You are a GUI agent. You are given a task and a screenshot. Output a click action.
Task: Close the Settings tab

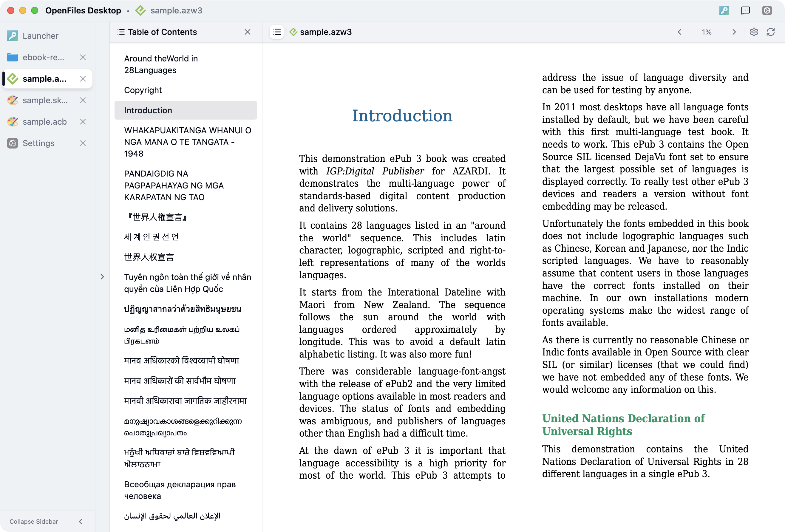(x=83, y=143)
